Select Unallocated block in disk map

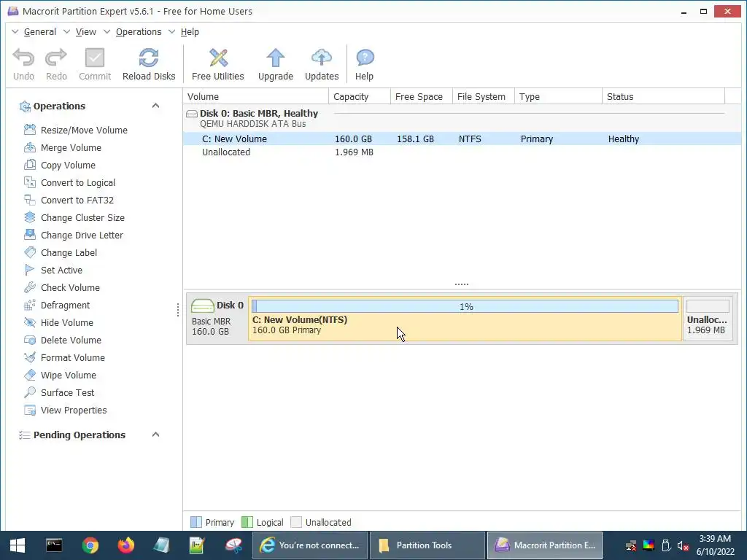(708, 319)
